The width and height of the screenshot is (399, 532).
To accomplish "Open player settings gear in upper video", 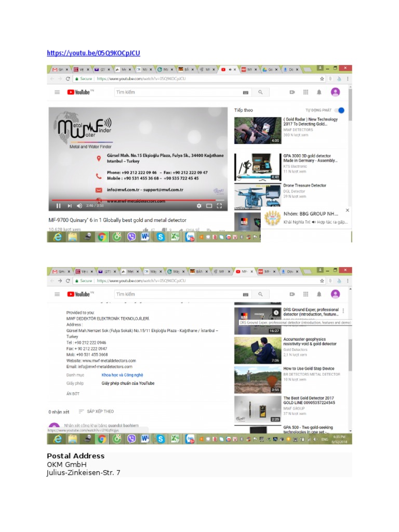I will point(199,206).
